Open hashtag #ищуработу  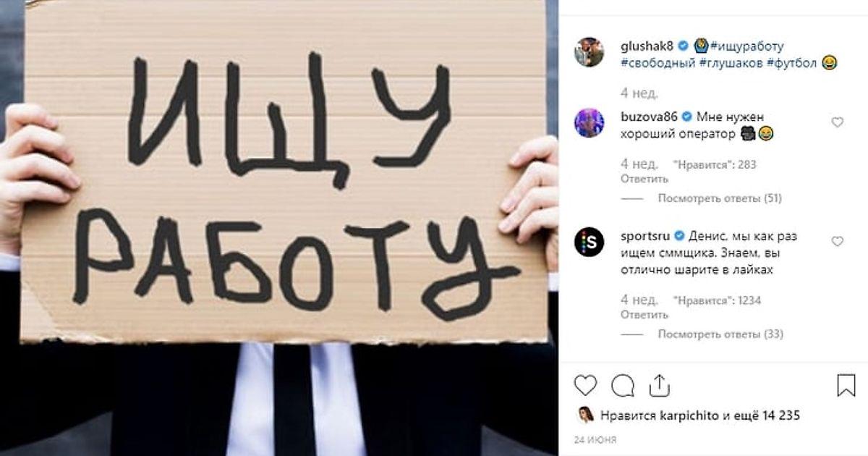pyautogui.click(x=747, y=46)
